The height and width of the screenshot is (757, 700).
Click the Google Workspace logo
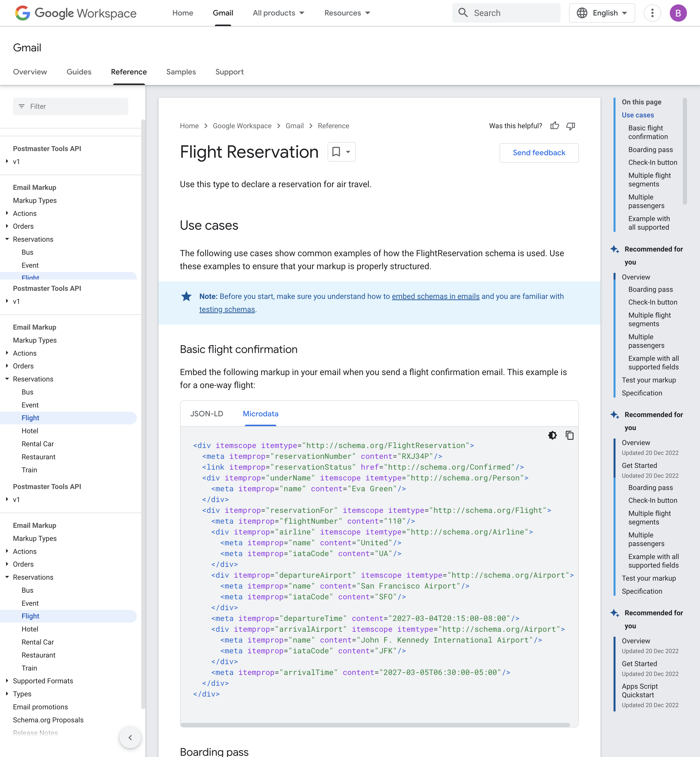[76, 13]
